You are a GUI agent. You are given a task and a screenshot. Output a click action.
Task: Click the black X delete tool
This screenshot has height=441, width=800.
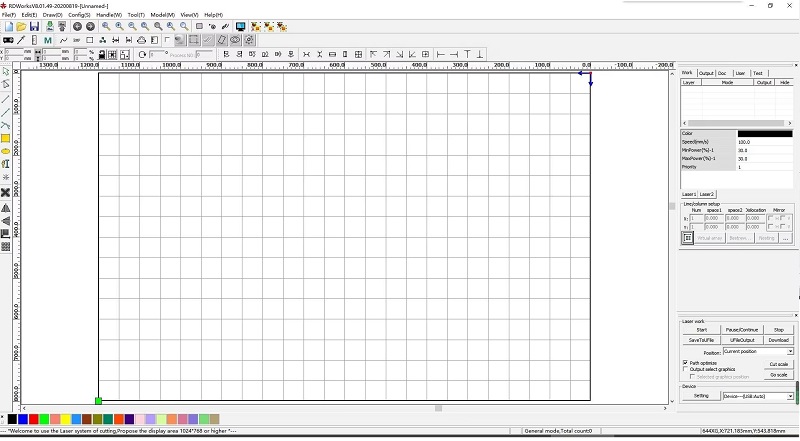6,192
